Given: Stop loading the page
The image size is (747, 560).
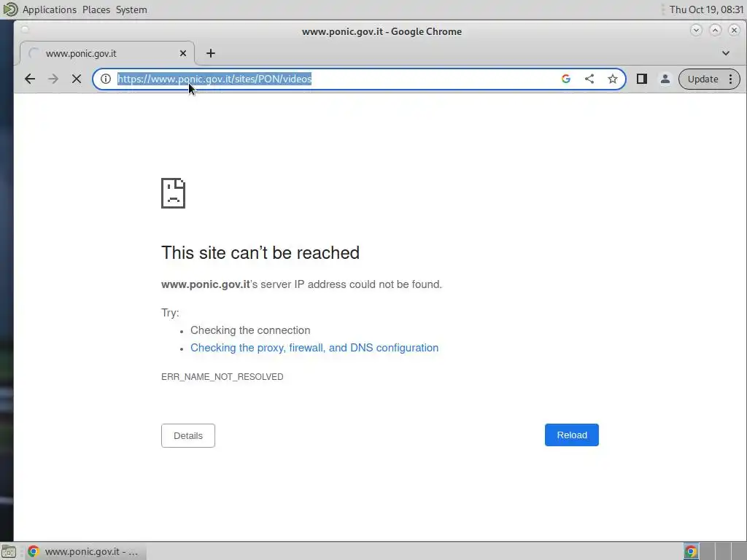Looking at the screenshot, I should tap(77, 79).
